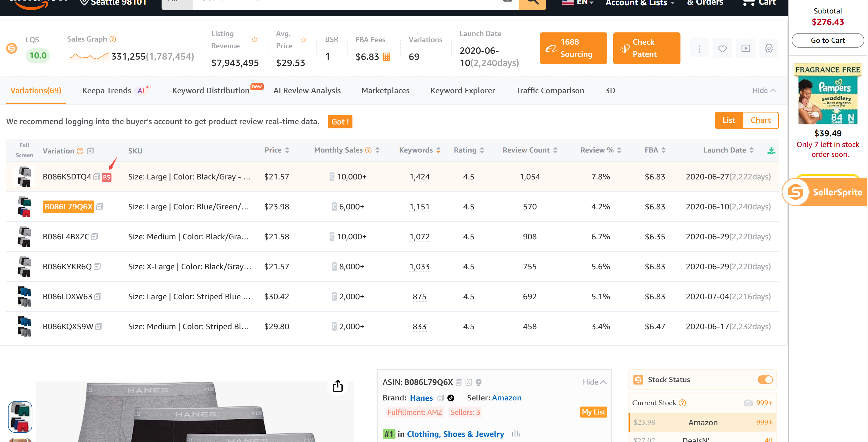Open the three-dot more options menu

point(699,49)
